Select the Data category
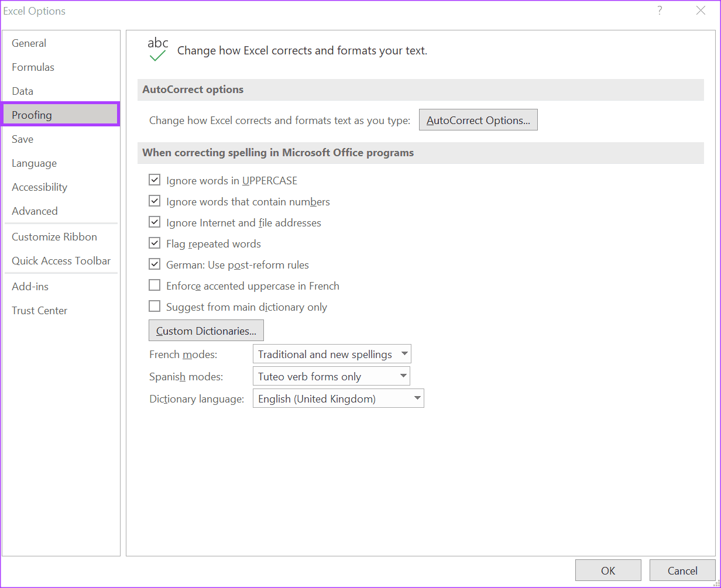This screenshot has width=721, height=588. [x=61, y=91]
